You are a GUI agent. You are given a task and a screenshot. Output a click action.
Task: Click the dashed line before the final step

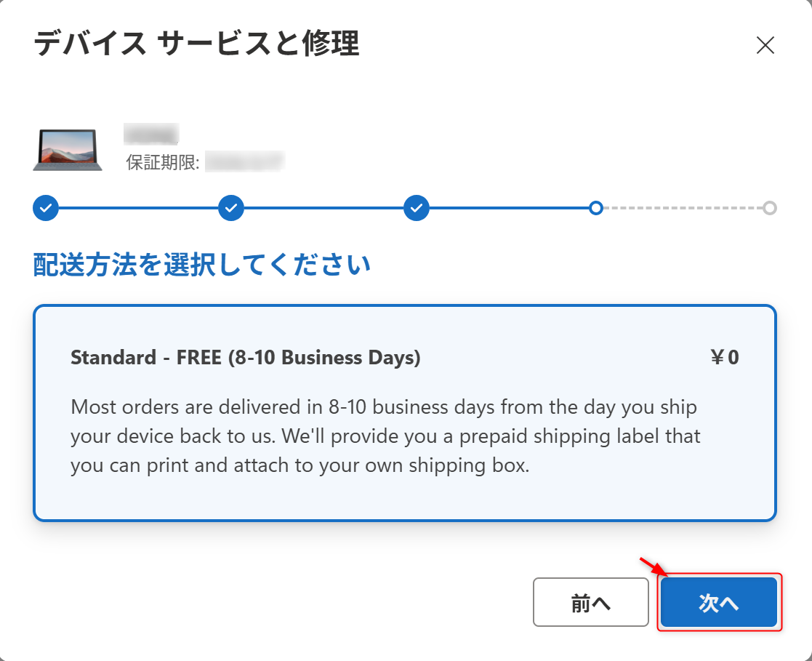pos(683,208)
